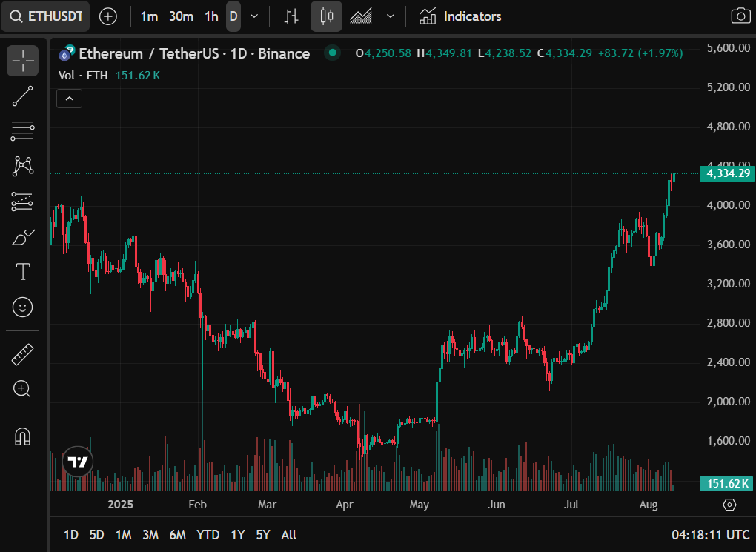This screenshot has height=552, width=756.
Task: Switch to the 30m timeframe
Action: click(181, 16)
